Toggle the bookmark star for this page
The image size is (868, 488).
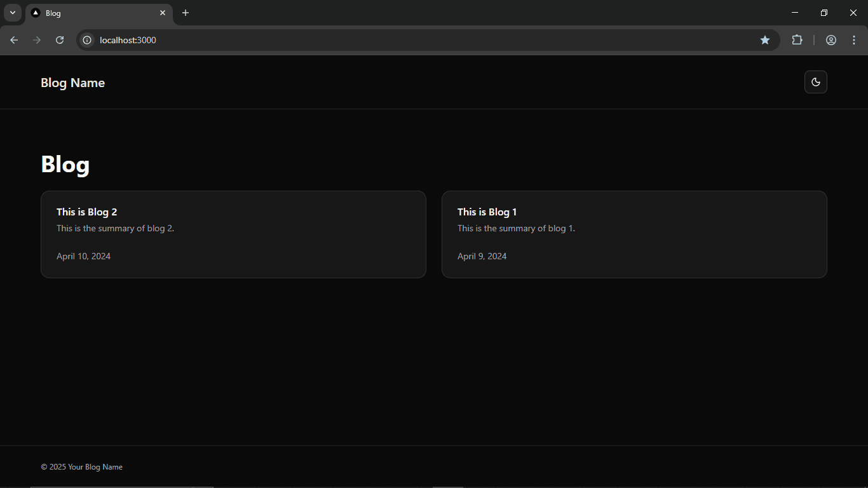pyautogui.click(x=765, y=39)
